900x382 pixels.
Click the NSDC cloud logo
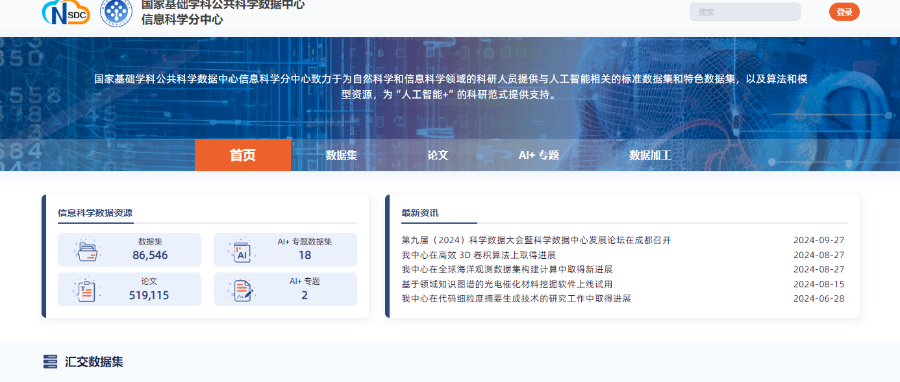tap(66, 13)
